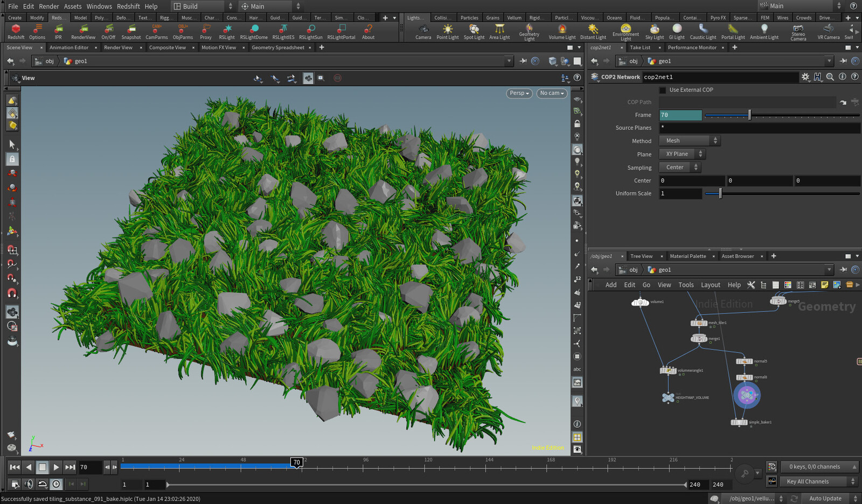The height and width of the screenshot is (504, 862).
Task: Click the Auto Update button at bottom right
Action: 825,498
